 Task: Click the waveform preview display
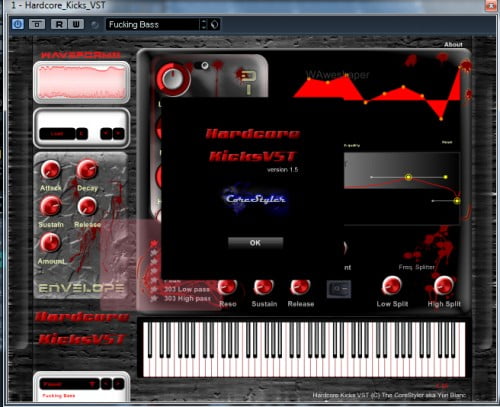[x=82, y=82]
